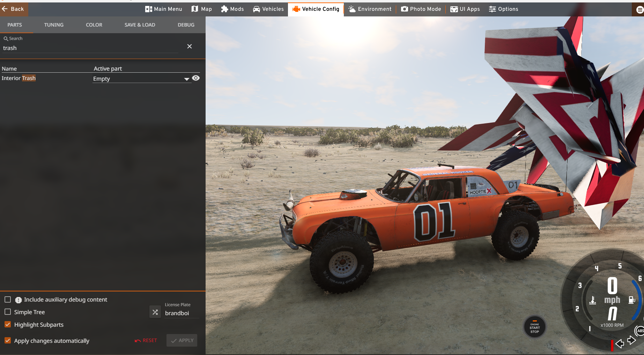Click the search magnifier icon
The width and height of the screenshot is (644, 355).
click(6, 38)
